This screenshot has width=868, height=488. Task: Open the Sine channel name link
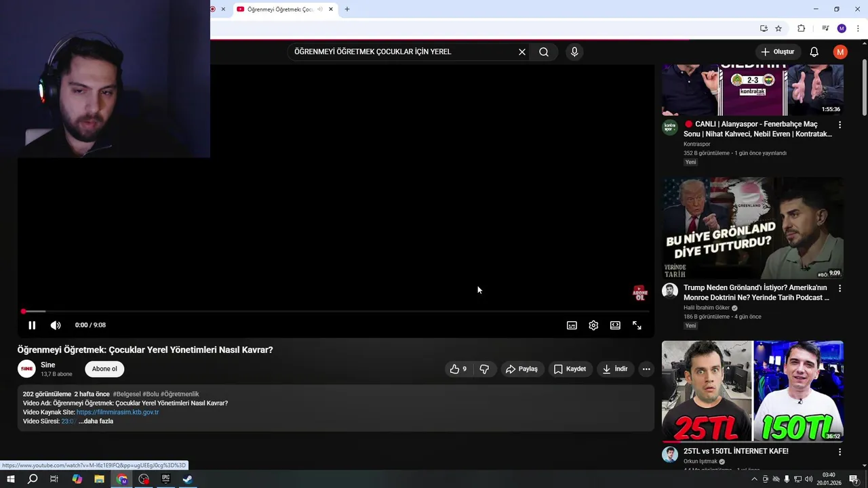(48, 365)
